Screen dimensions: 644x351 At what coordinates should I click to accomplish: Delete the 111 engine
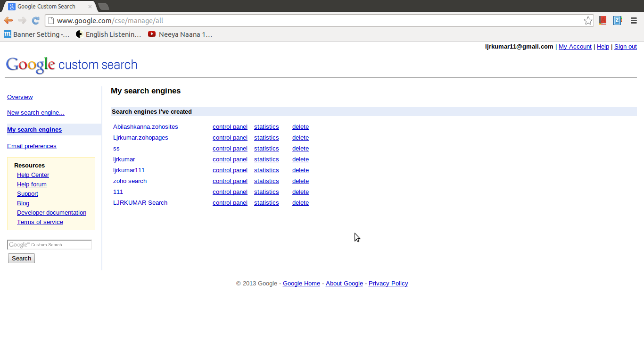pos(300,192)
